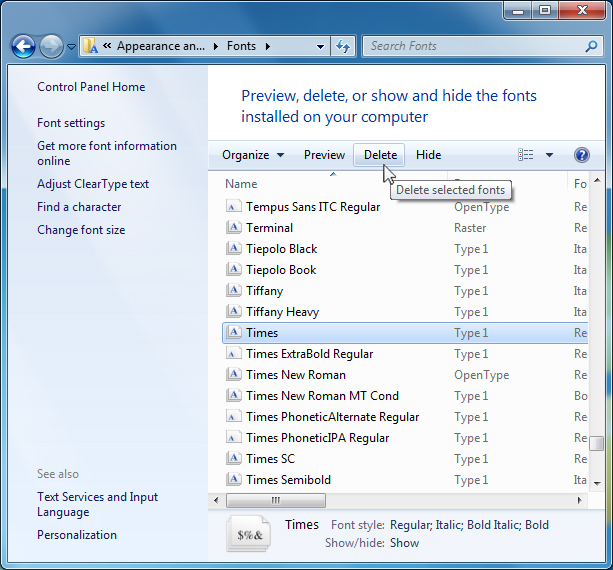
Task: Refresh the Fonts folder view
Action: point(343,47)
